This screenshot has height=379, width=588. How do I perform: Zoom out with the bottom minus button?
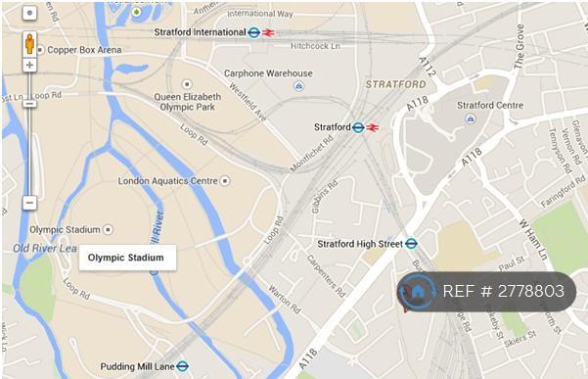29,203
